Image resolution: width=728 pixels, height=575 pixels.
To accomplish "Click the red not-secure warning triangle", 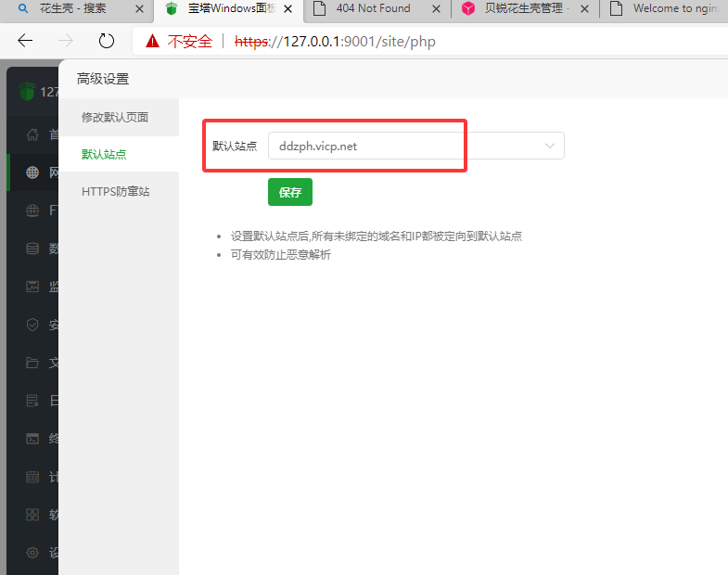I will click(x=152, y=42).
